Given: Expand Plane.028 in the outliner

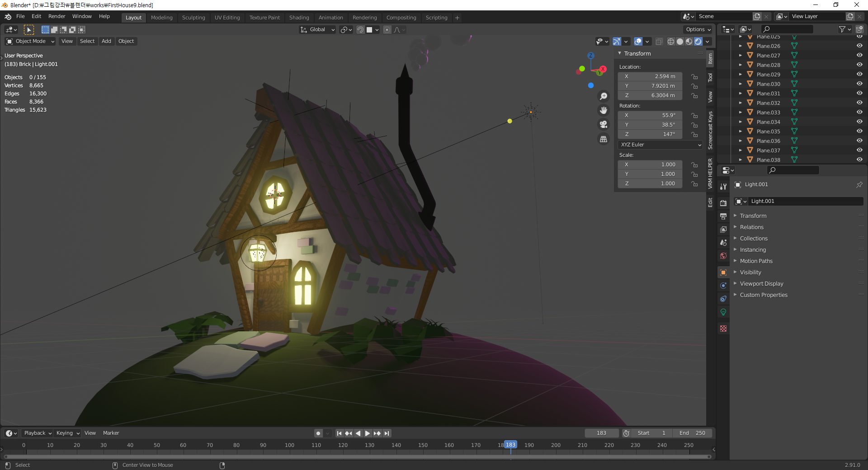Looking at the screenshot, I should [x=740, y=65].
